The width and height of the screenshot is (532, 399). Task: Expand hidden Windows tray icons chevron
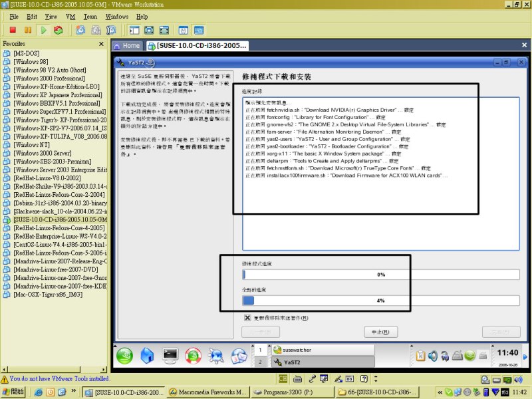pos(440,392)
